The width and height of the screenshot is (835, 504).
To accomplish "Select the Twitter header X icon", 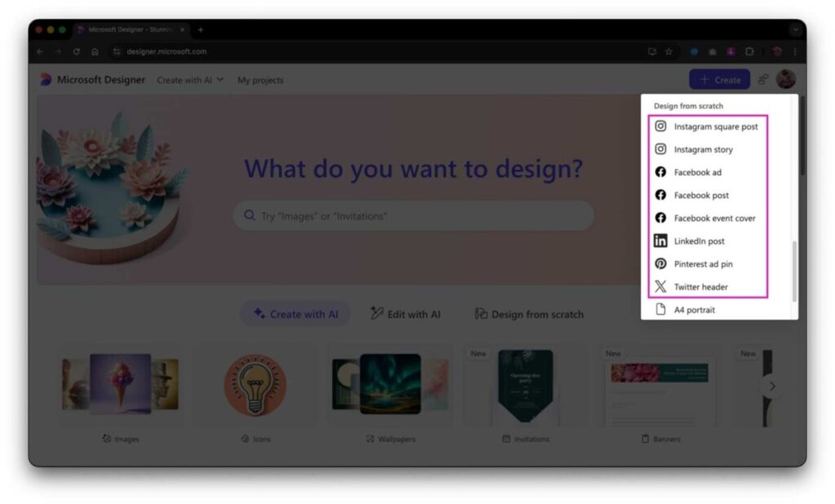I will click(660, 286).
